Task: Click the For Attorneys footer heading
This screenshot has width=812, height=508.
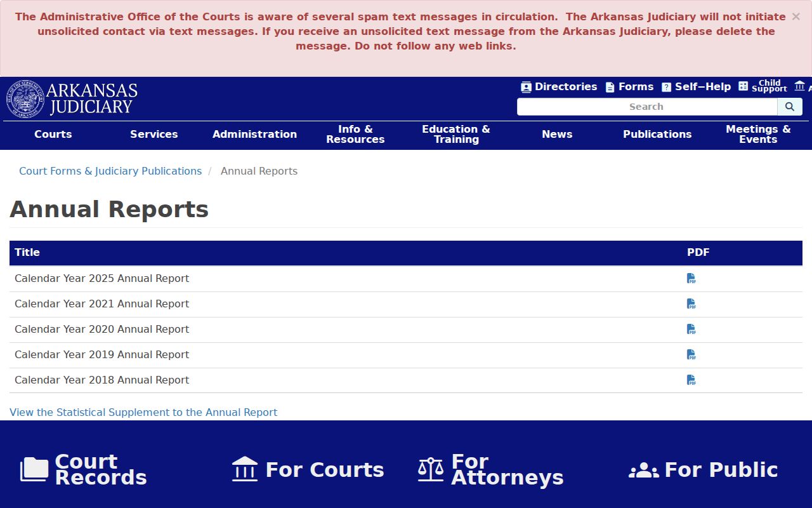Action: tap(507, 469)
